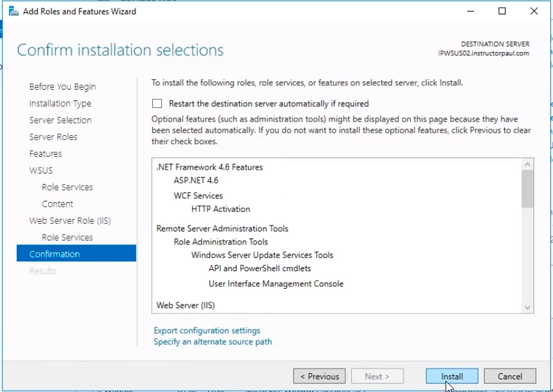Select Before You Begin step
Screen dimensions: 553x392
coord(62,86)
